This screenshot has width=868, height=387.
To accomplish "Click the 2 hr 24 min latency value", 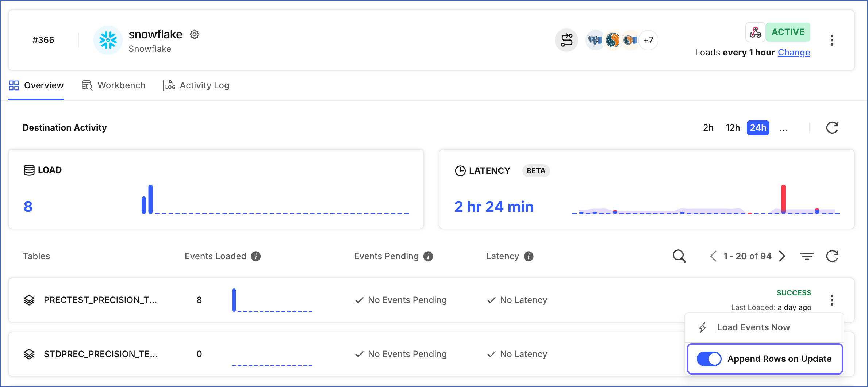I will coord(494,207).
